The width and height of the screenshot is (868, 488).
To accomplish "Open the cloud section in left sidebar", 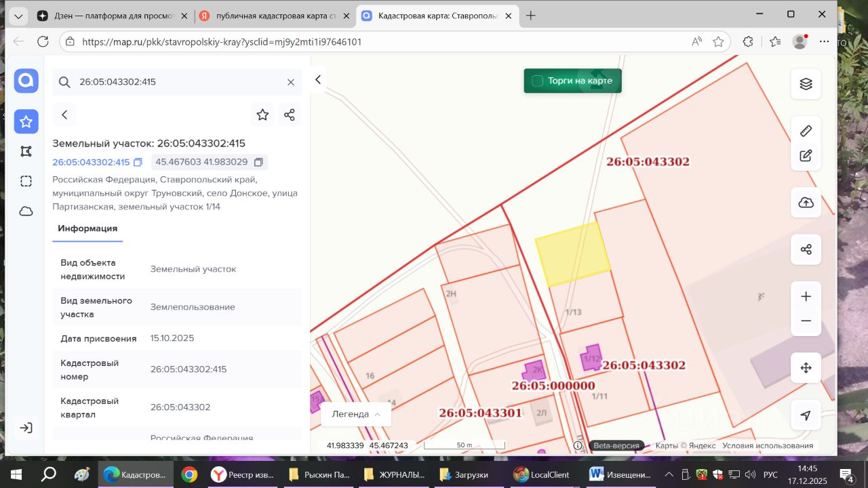I will click(x=26, y=211).
